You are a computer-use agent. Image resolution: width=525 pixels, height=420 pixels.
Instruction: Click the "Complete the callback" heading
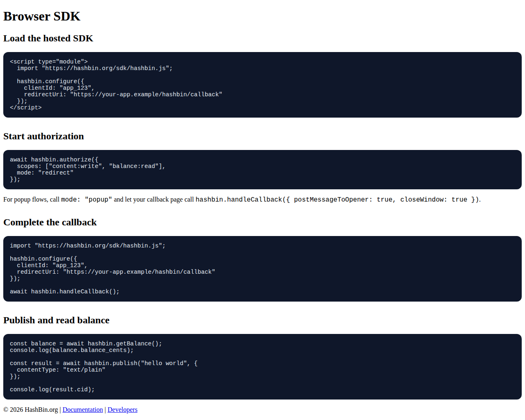pos(50,222)
